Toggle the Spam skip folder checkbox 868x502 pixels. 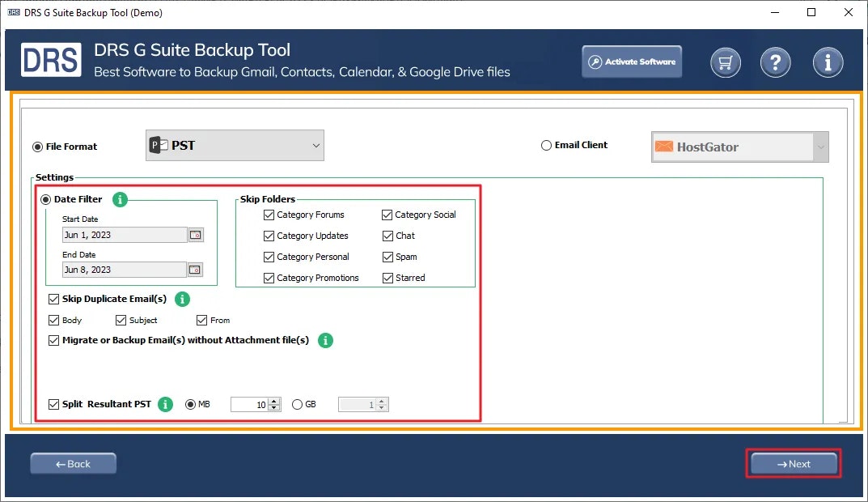pyautogui.click(x=387, y=257)
